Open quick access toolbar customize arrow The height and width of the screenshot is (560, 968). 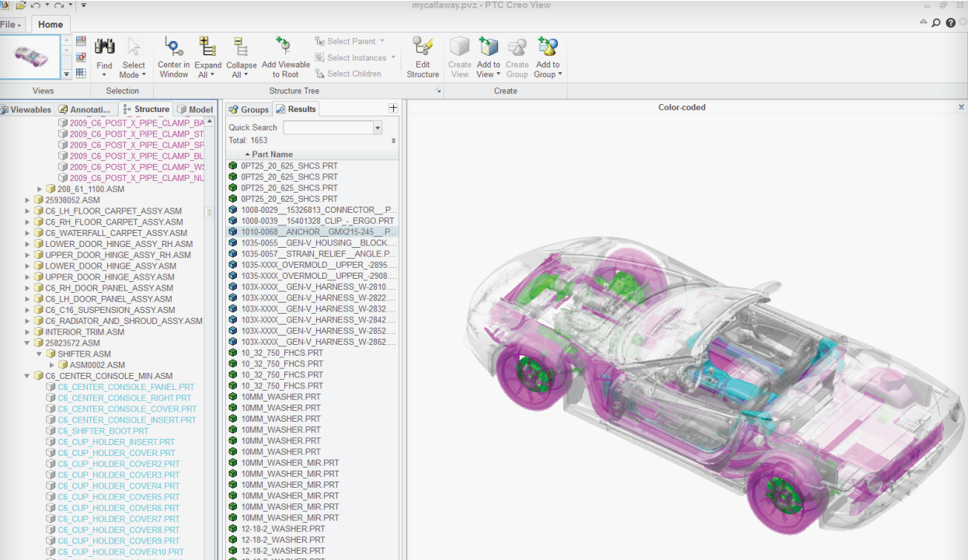click(x=83, y=5)
